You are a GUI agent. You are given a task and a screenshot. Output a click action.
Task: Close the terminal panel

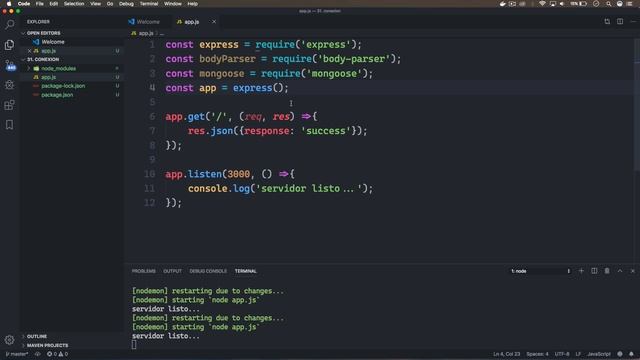(633, 271)
